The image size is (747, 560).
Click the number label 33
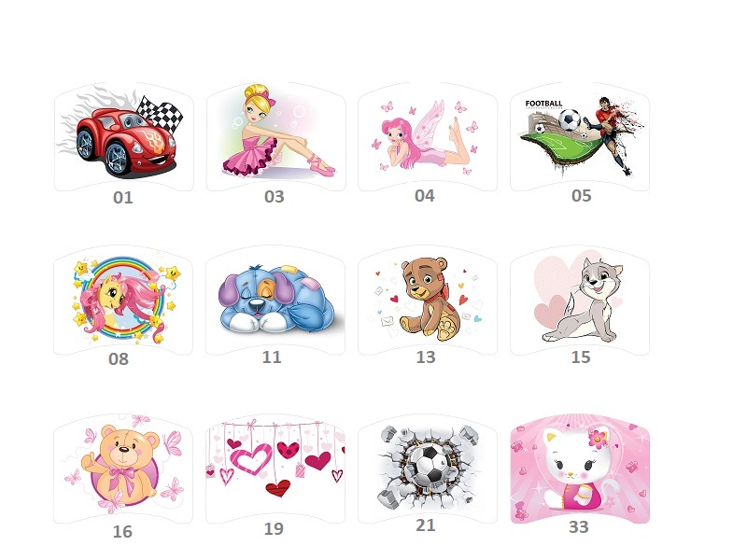pyautogui.click(x=579, y=527)
